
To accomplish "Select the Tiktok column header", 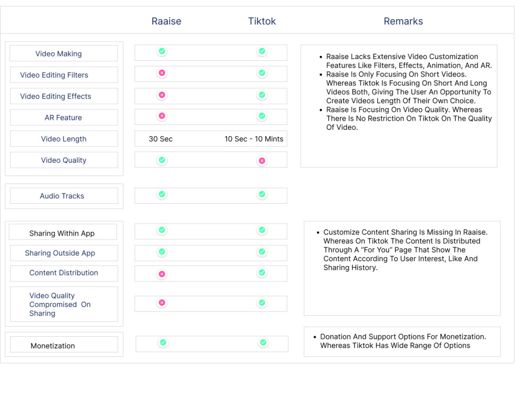I will coord(262,21).
